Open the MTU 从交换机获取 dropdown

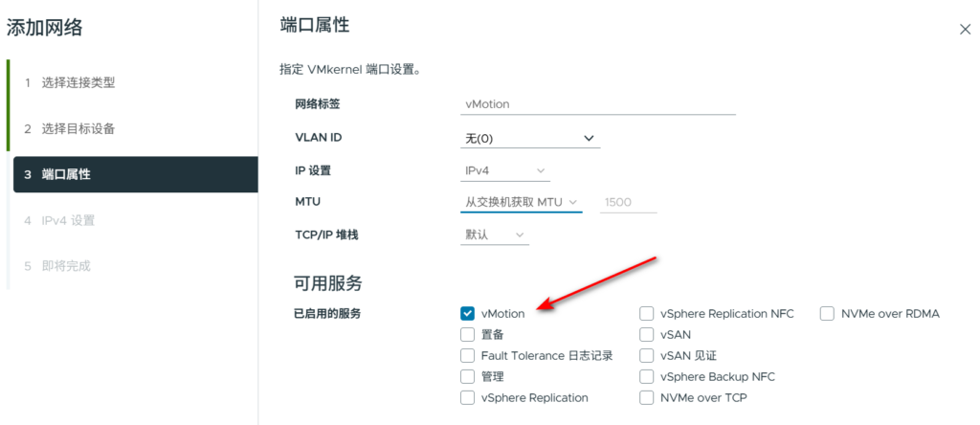tap(521, 202)
